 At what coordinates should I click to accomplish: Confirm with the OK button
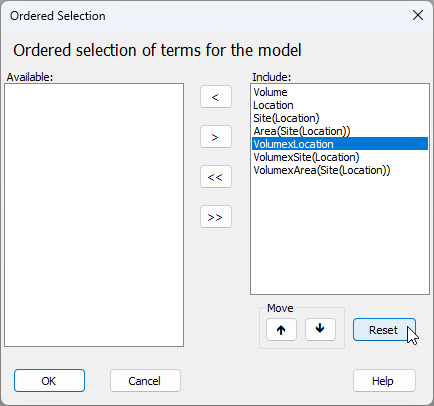click(49, 381)
